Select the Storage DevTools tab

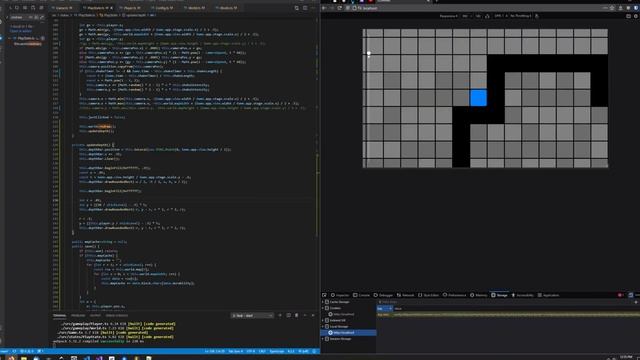pyautogui.click(x=499, y=295)
